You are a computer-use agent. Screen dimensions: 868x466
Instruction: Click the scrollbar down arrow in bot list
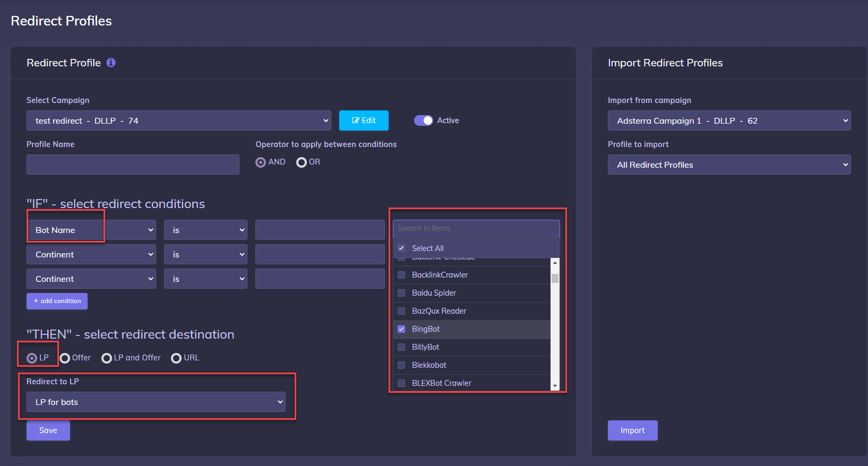click(x=555, y=386)
